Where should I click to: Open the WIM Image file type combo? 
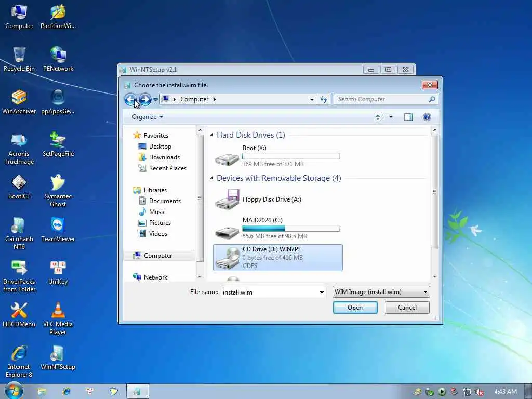pyautogui.click(x=381, y=292)
